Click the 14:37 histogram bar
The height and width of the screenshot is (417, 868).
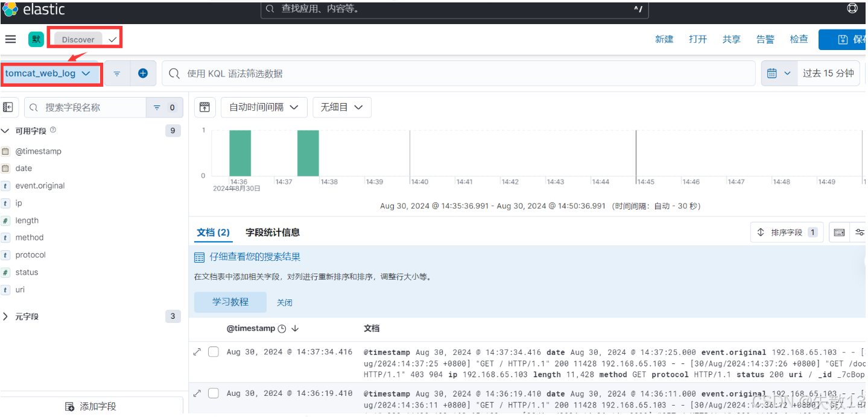(308, 153)
